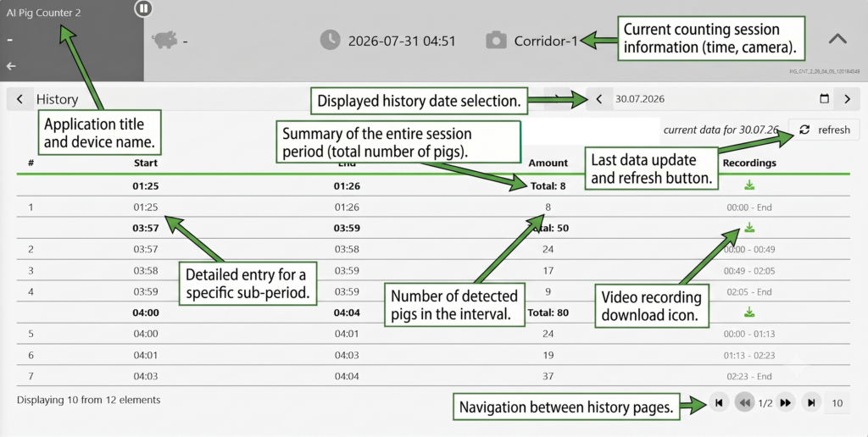This screenshot has width=868, height=437.
Task: Pause counting with the pause icon
Action: pyautogui.click(x=143, y=8)
